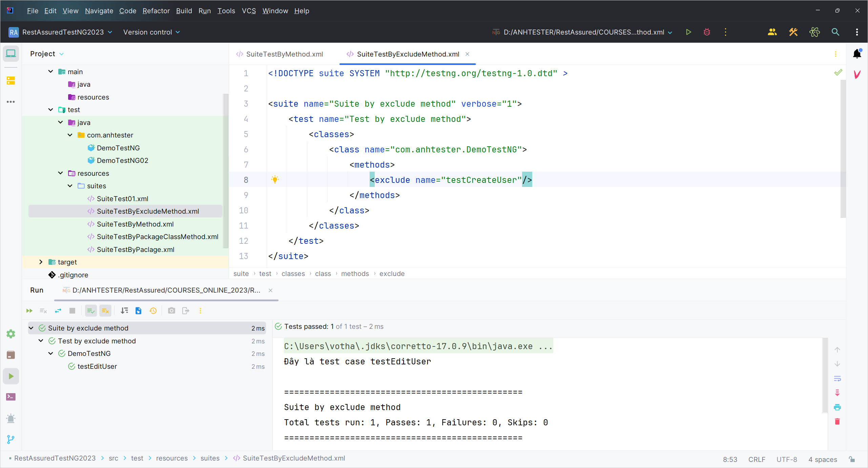Screen dimensions: 868x468
Task: Open Project view mode dropdown
Action: (47, 54)
